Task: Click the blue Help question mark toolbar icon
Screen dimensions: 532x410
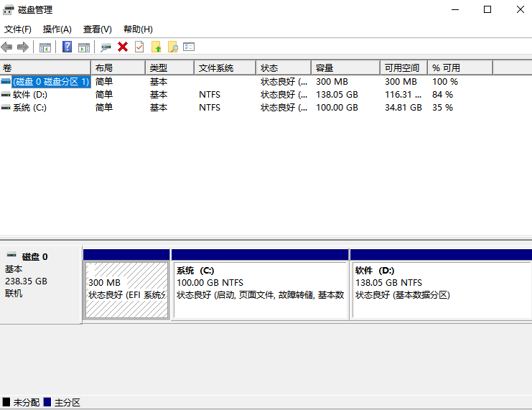Action: click(67, 47)
